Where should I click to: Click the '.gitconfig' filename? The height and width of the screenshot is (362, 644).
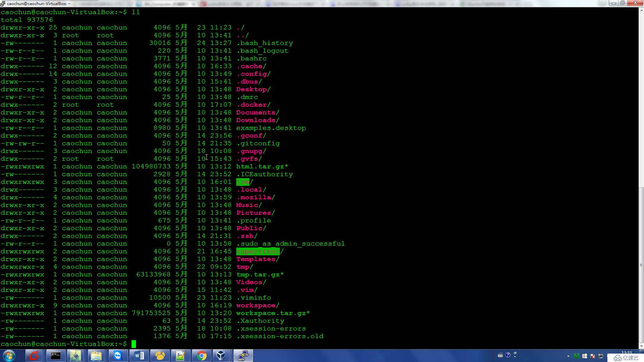pyautogui.click(x=258, y=143)
